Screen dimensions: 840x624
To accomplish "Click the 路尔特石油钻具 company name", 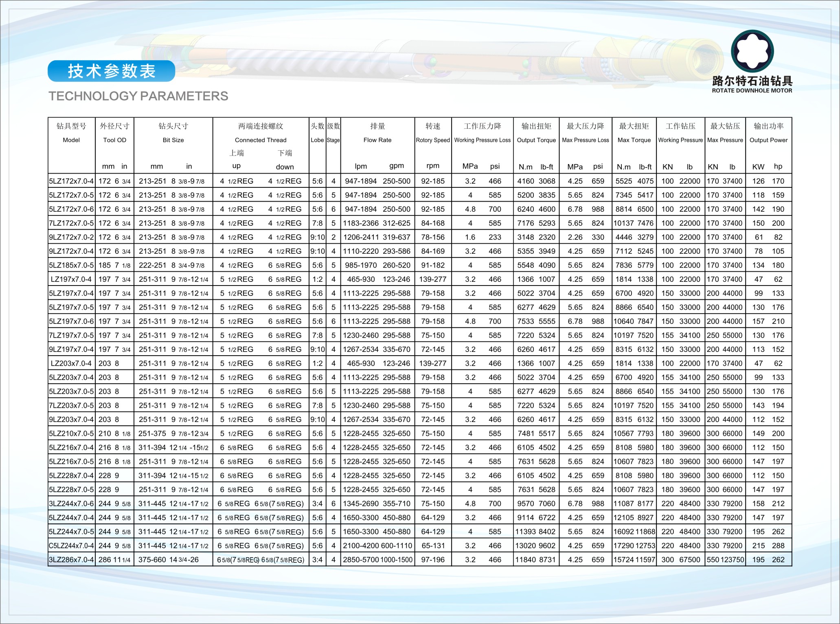I will coord(752,81).
